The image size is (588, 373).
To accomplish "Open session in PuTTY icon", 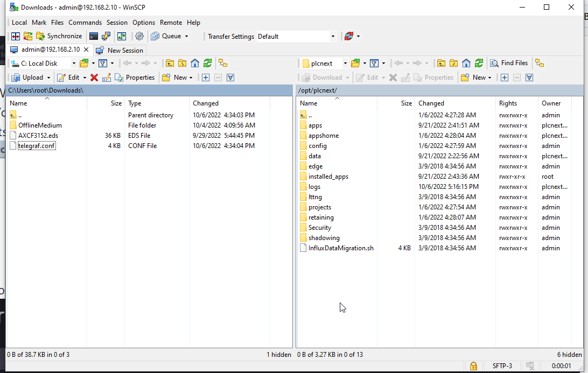I will tap(106, 37).
